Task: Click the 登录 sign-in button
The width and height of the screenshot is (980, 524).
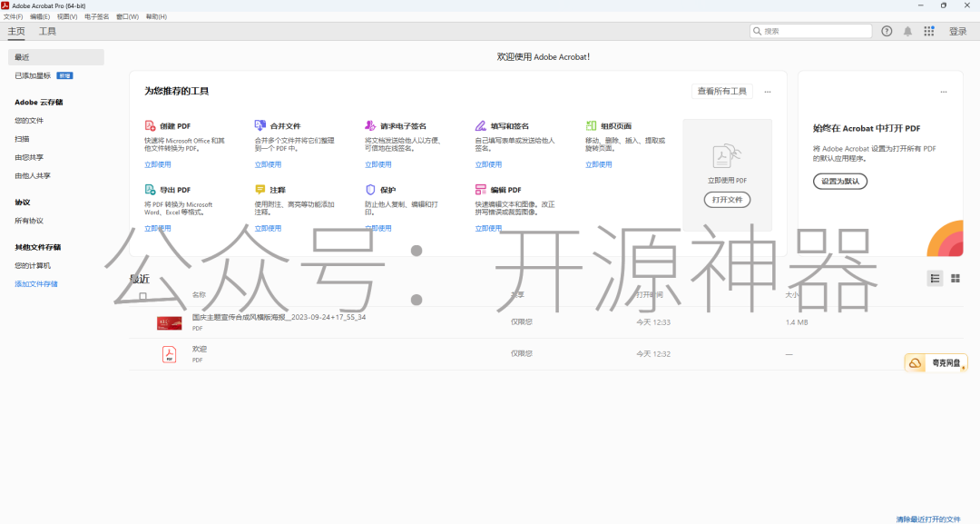Action: click(x=957, y=31)
